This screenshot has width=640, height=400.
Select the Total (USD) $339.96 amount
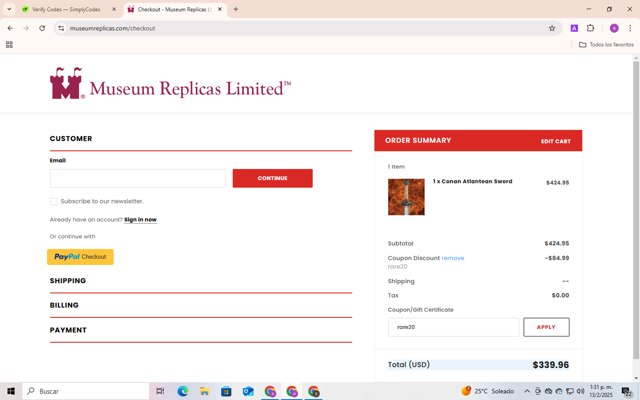pos(551,365)
